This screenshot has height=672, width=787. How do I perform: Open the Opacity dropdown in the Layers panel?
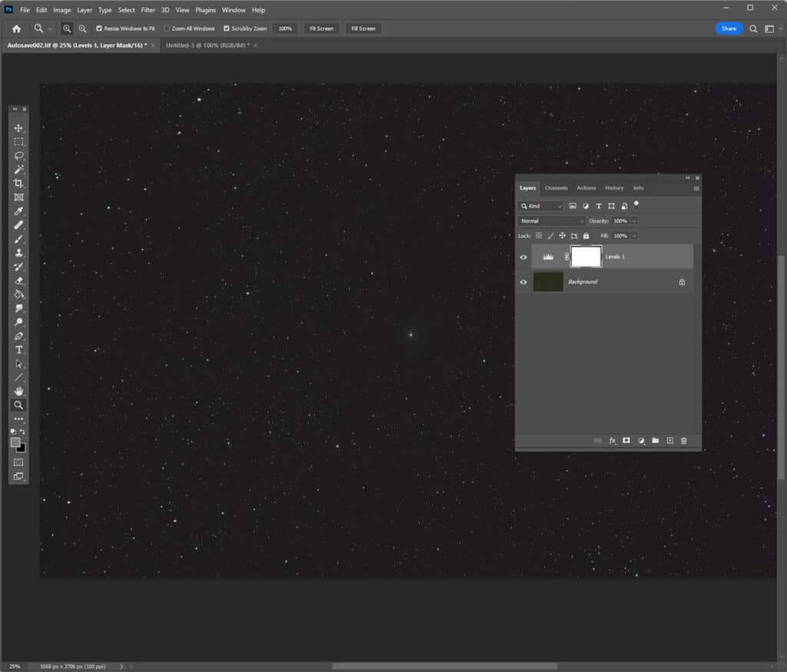(634, 220)
